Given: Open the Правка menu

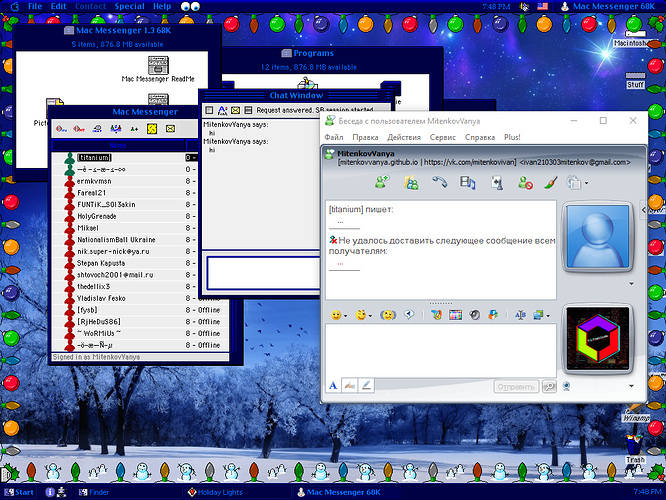Looking at the screenshot, I should 365,137.
